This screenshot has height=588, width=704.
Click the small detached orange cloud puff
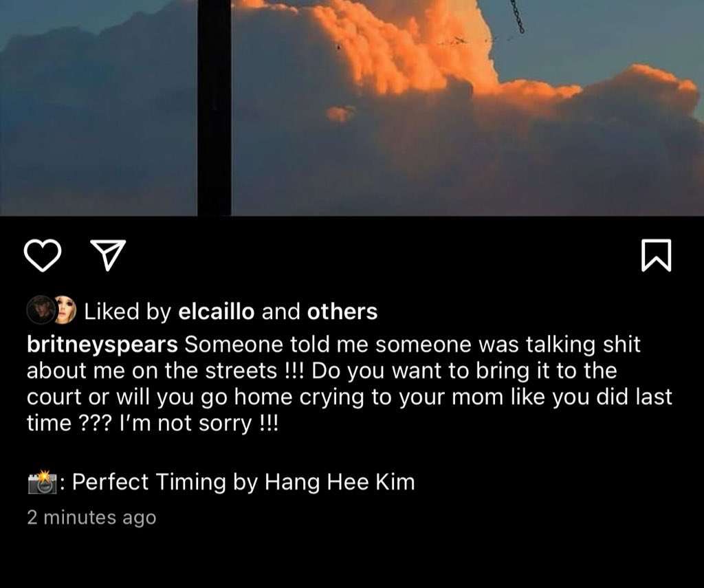pos(340,113)
